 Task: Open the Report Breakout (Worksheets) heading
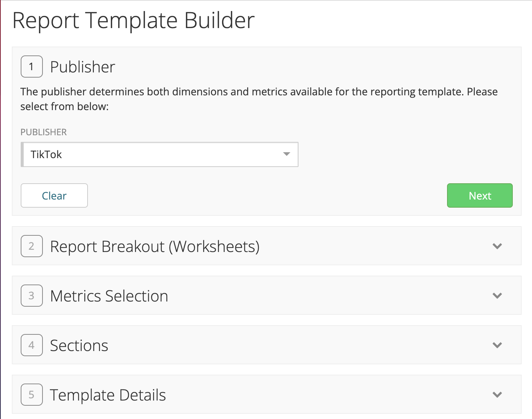(155, 246)
